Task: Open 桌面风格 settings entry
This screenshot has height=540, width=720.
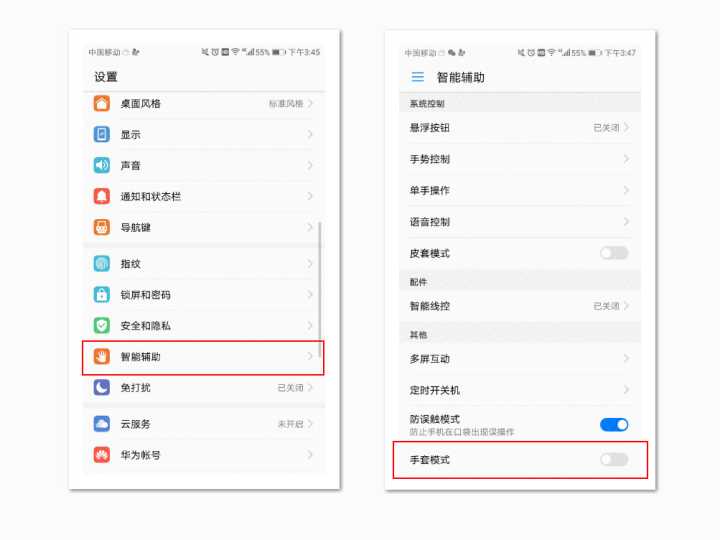Action: 204,104
